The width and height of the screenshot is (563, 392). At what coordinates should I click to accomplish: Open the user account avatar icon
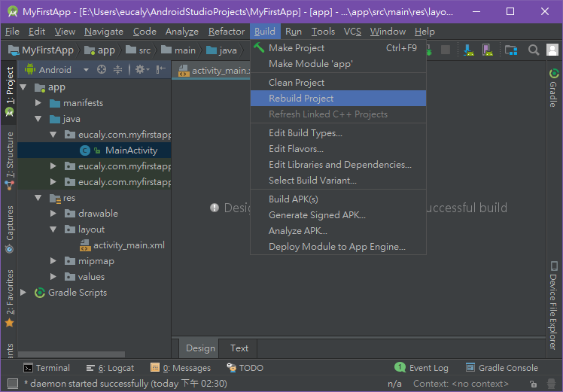[x=552, y=50]
